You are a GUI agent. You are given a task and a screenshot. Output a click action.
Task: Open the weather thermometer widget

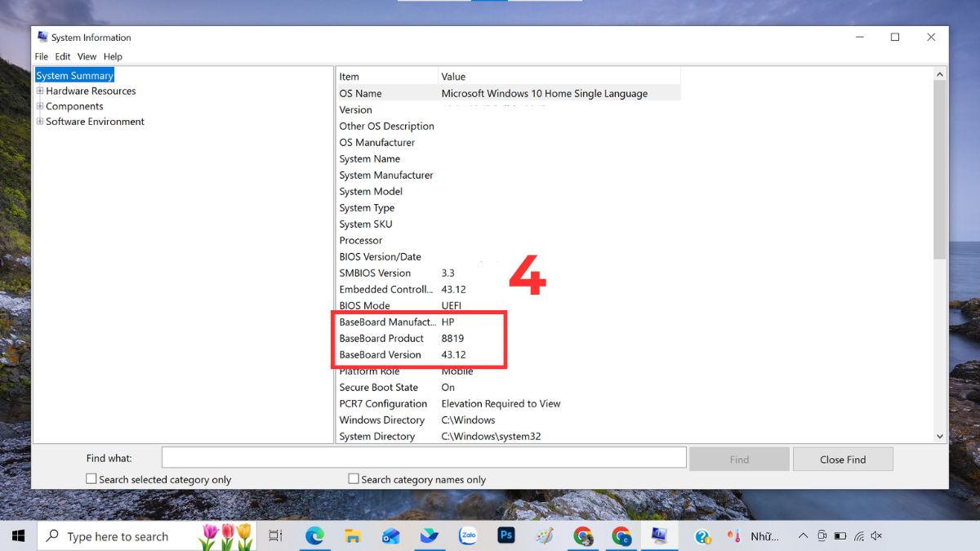tap(733, 536)
